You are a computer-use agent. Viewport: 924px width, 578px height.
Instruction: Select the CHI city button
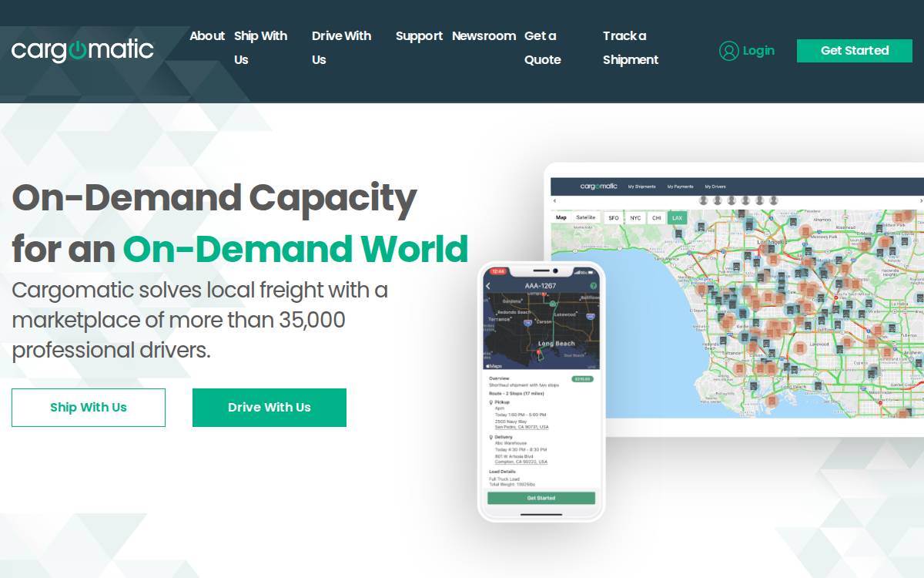657,218
